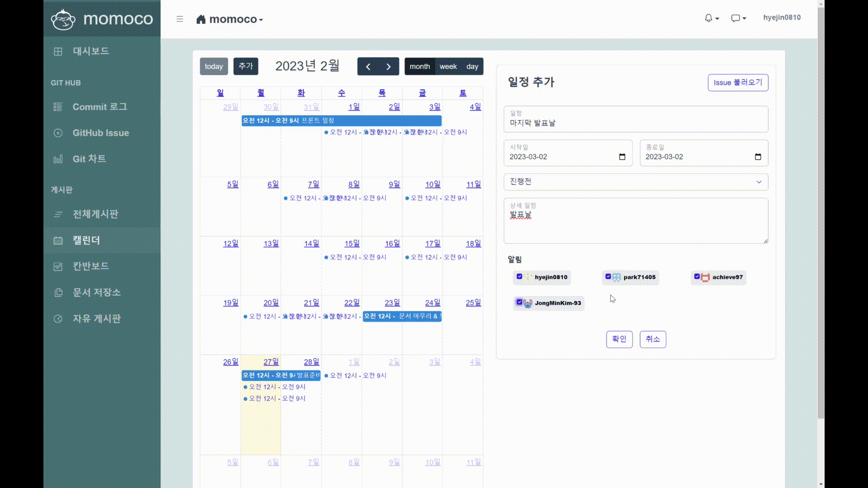Confirm the schedule with the 확인 button

(619, 339)
